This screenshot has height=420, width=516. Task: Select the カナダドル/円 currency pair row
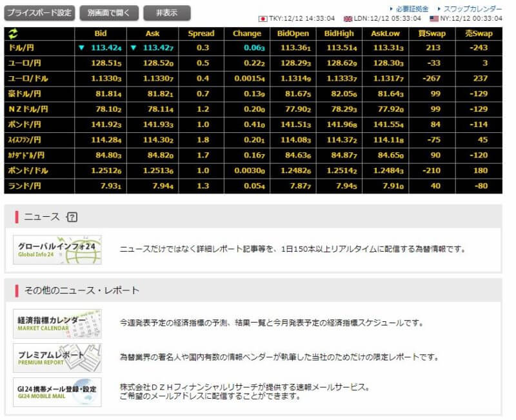click(x=253, y=155)
